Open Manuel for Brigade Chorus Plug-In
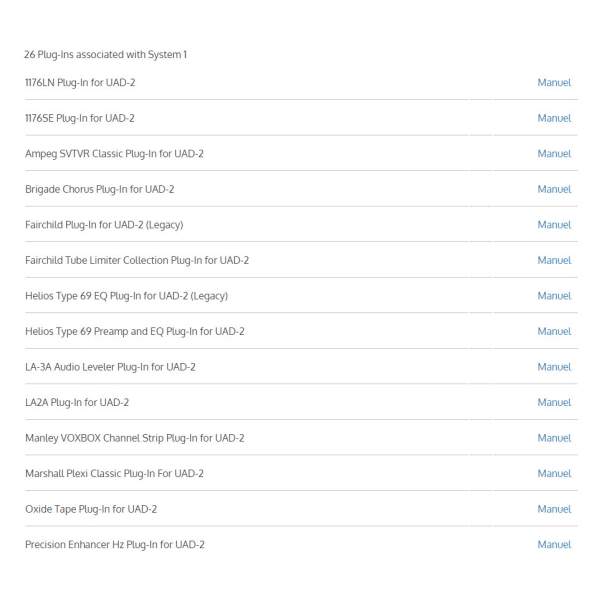The image size is (600, 600). click(x=554, y=189)
